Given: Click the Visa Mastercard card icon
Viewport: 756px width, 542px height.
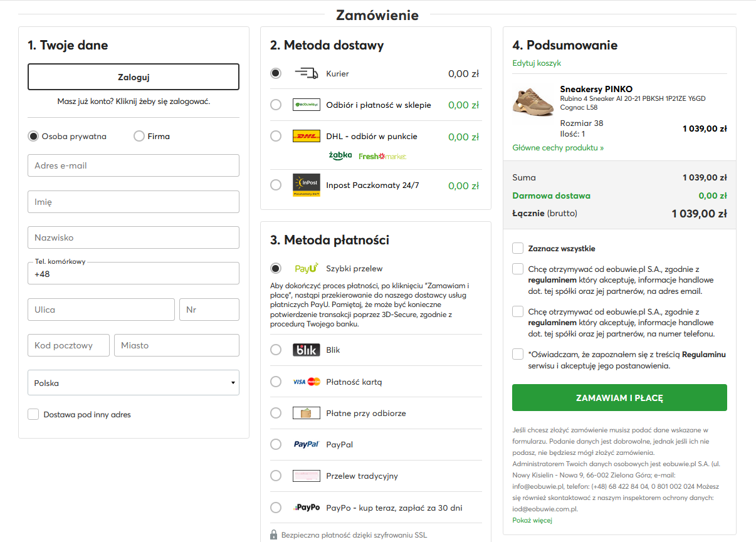Looking at the screenshot, I should coord(306,382).
